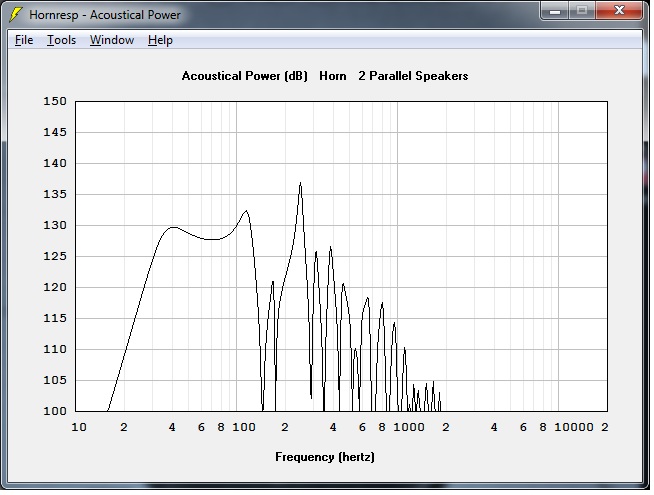654x495 pixels.
Task: Click the 115 y-axis value
Action: pos(55,318)
